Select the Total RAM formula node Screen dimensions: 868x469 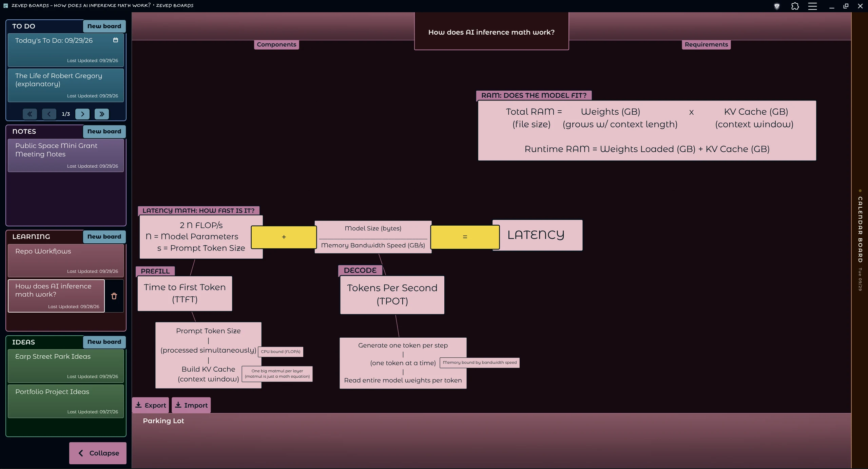647,130
